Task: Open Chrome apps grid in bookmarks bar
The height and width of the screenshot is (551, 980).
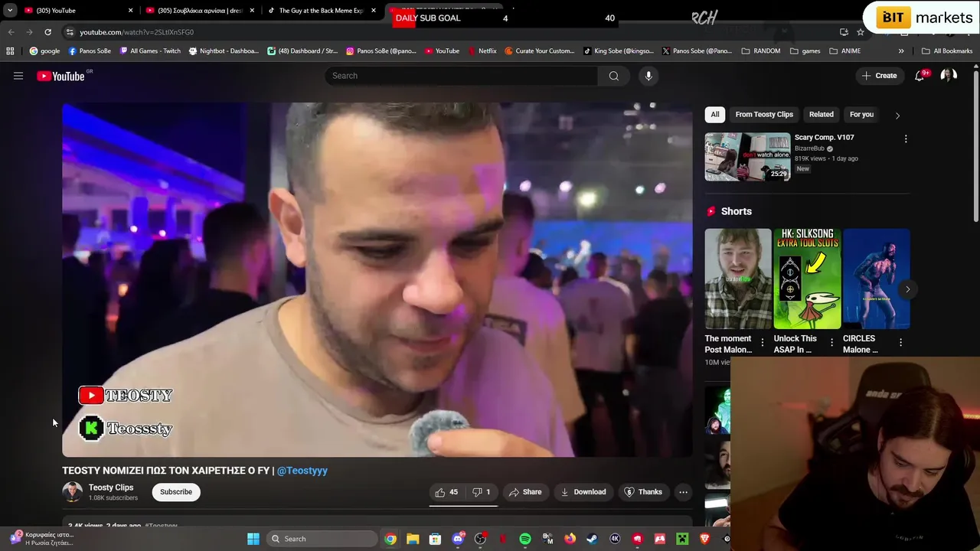Action: click(10, 51)
